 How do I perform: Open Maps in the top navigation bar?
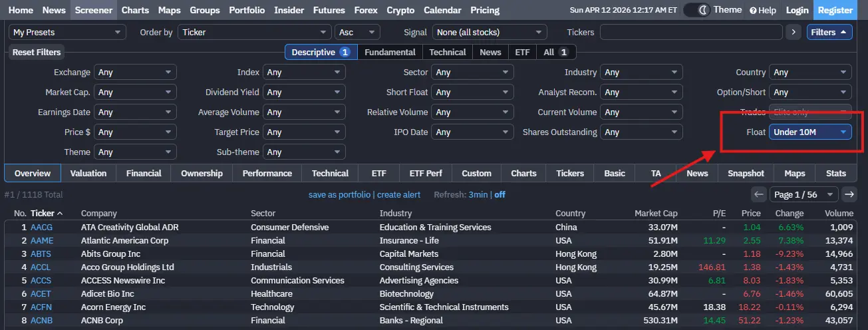click(x=169, y=10)
